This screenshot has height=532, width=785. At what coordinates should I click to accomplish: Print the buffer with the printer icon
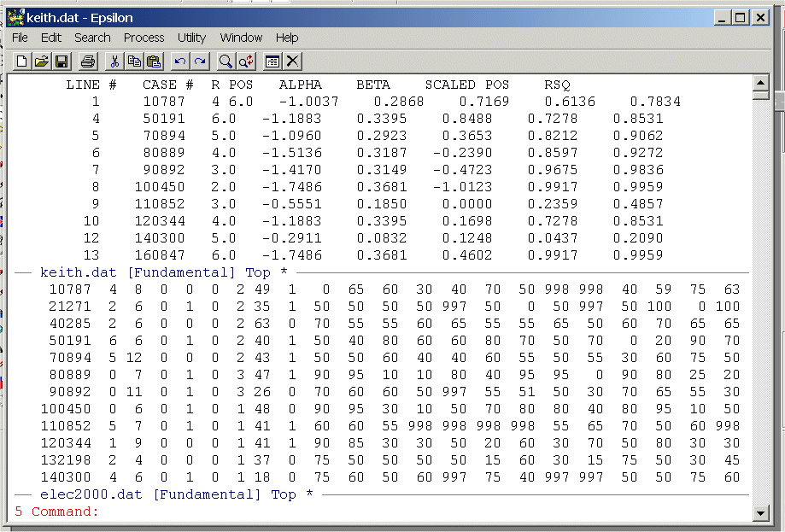point(87,61)
